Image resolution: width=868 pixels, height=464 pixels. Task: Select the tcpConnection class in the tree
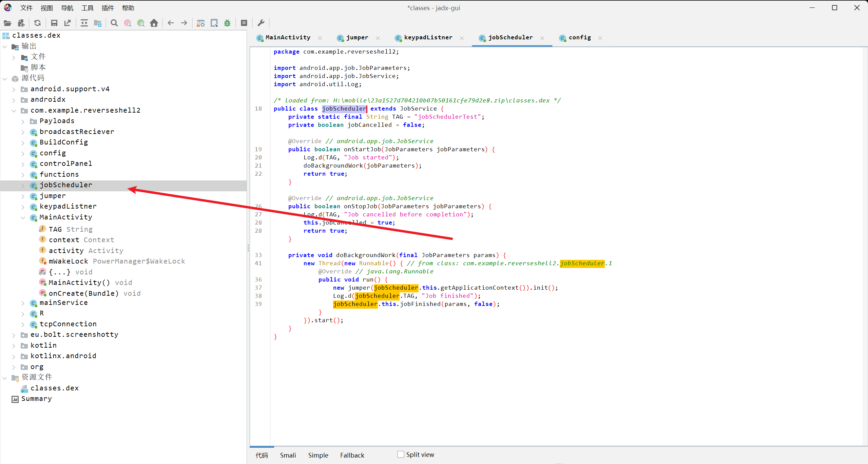click(x=68, y=324)
